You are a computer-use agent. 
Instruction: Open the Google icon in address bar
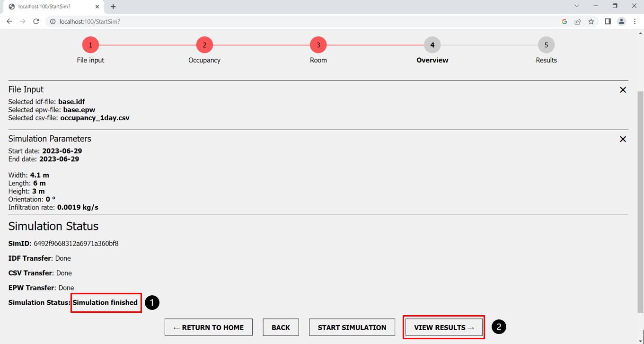tap(564, 21)
